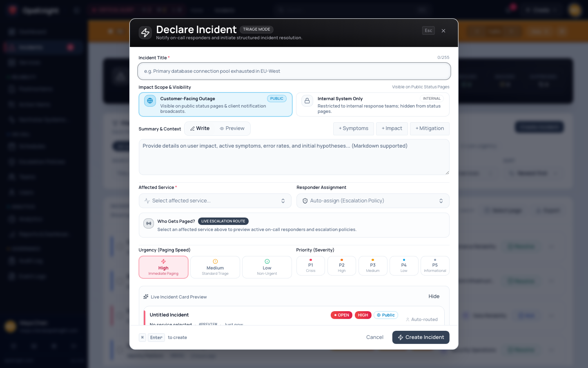Click the Enter key shortcut hint

pos(156,338)
